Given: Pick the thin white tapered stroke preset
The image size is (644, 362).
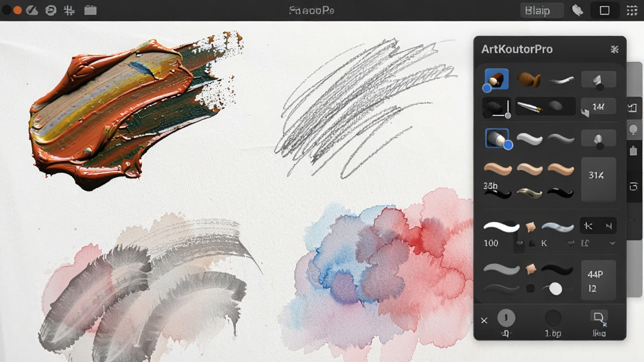Looking at the screenshot, I should (x=561, y=80).
